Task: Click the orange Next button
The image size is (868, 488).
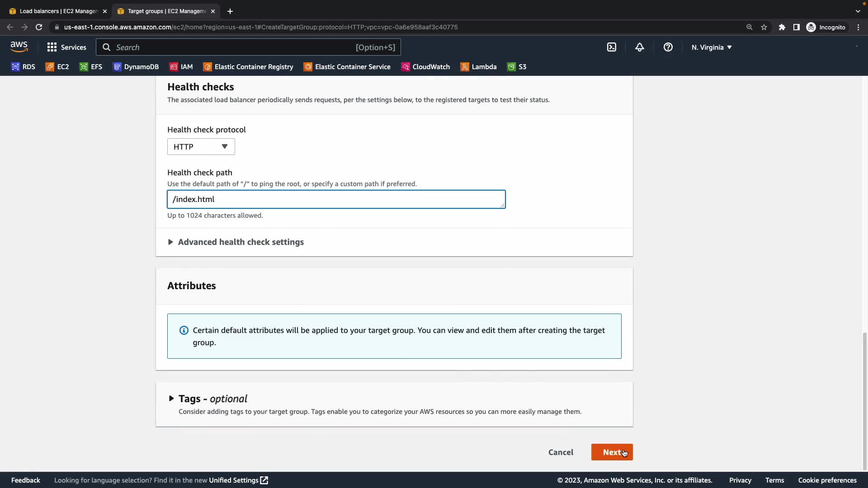Action: pyautogui.click(x=611, y=452)
